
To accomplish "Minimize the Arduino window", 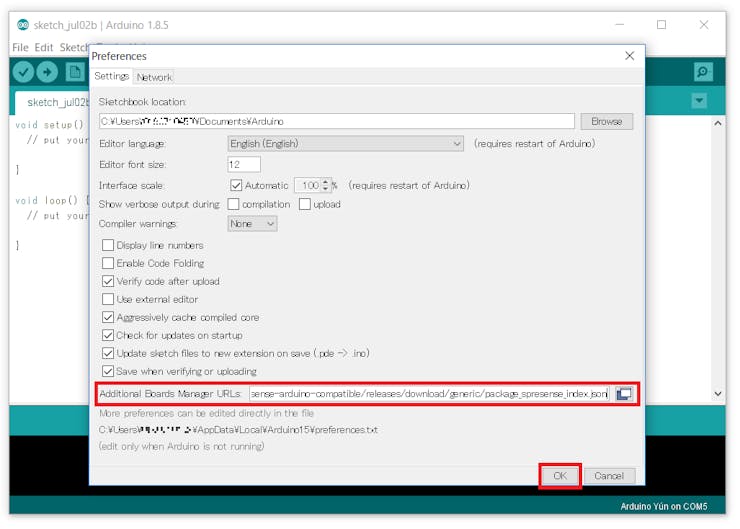I will tap(619, 25).
